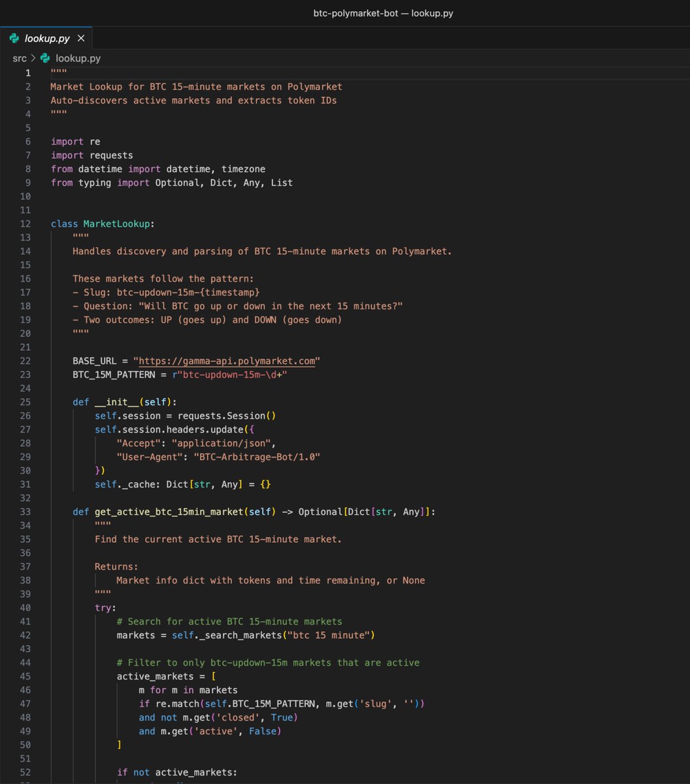
Task: Click get_active_btc_15min_market function name
Action: [x=169, y=512]
